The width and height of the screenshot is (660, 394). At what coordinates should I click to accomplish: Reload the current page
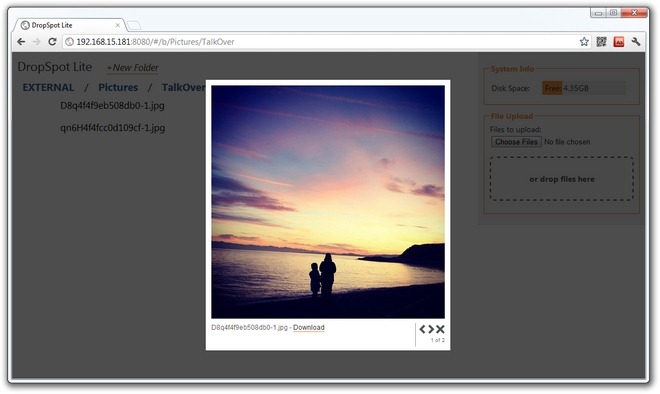click(52, 42)
